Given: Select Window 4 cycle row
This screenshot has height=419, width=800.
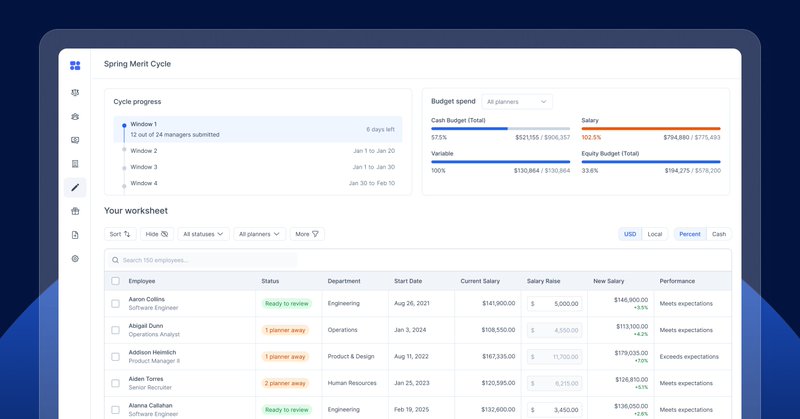Looking at the screenshot, I should (x=258, y=183).
